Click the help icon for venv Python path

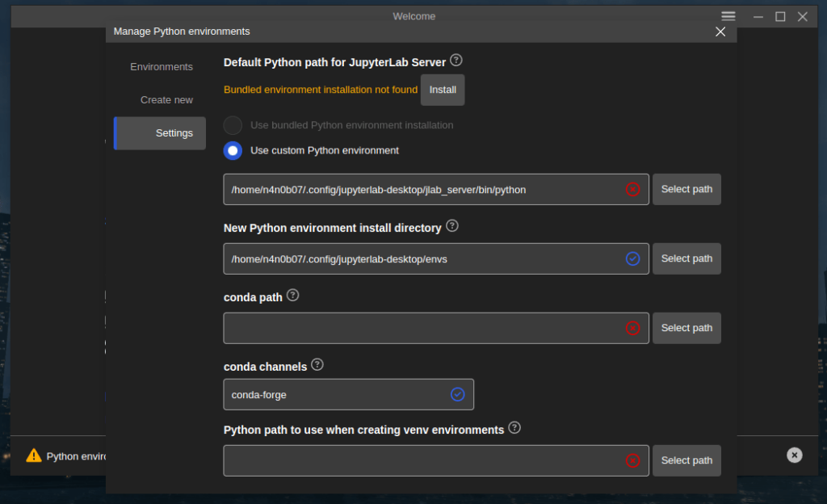coord(514,428)
